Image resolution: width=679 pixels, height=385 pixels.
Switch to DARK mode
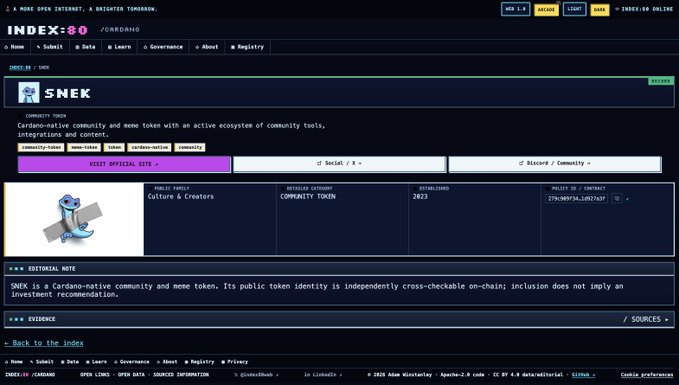click(x=599, y=10)
